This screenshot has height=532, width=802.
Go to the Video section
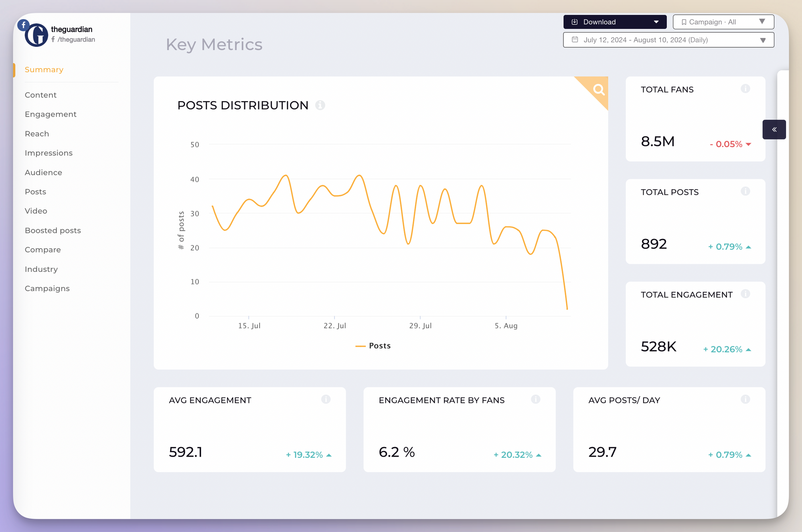(x=36, y=211)
